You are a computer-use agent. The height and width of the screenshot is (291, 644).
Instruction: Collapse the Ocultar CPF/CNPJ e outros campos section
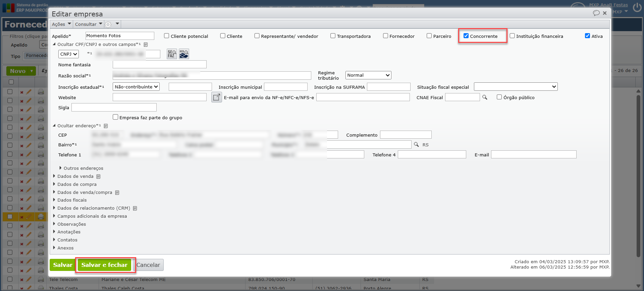[54, 44]
